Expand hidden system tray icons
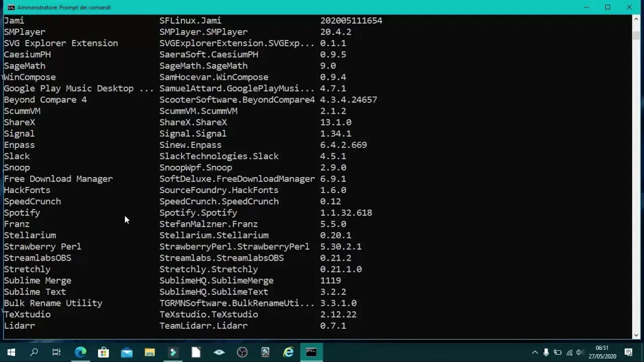 535,352
